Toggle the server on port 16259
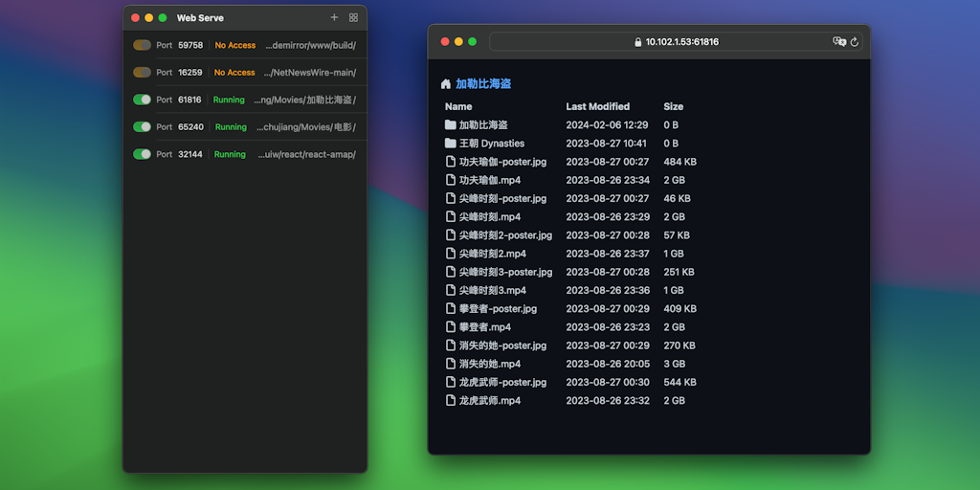This screenshot has height=490, width=980. pos(142,72)
